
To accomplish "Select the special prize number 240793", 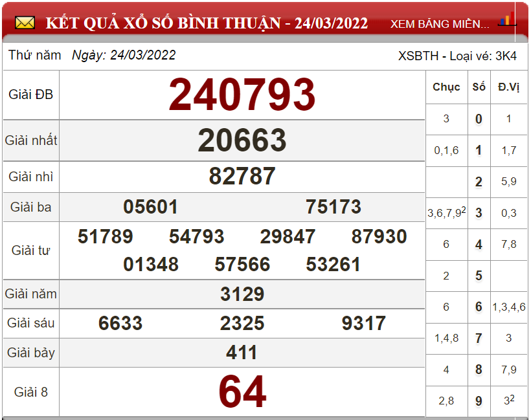I will [x=242, y=94].
